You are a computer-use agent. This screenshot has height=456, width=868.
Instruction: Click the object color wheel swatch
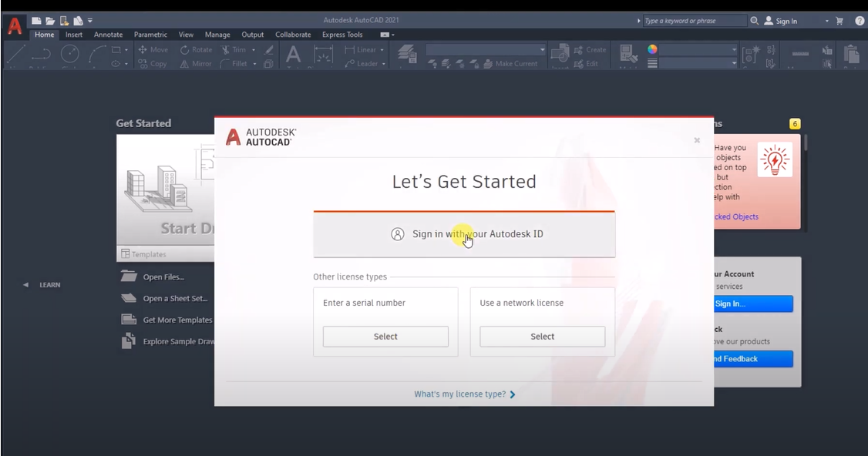653,49
